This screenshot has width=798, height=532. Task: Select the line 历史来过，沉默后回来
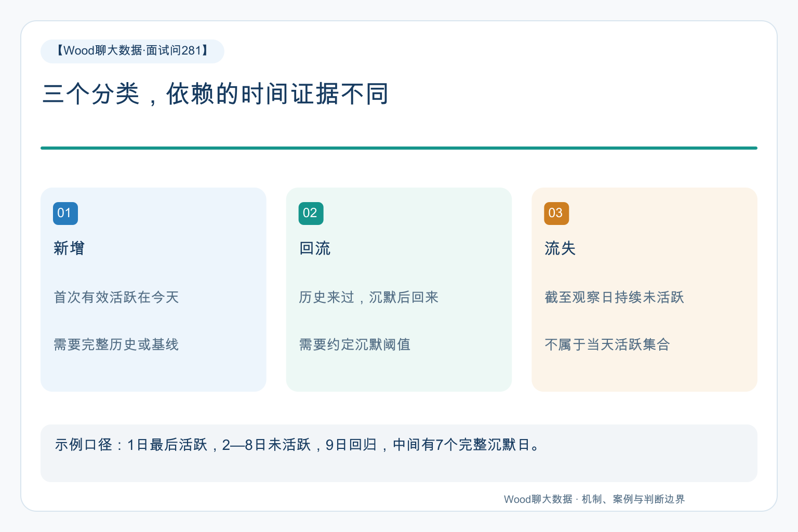pos(369,297)
